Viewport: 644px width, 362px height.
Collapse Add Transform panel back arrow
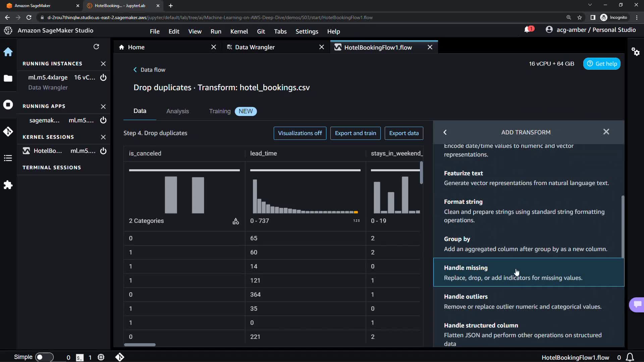pos(445,132)
